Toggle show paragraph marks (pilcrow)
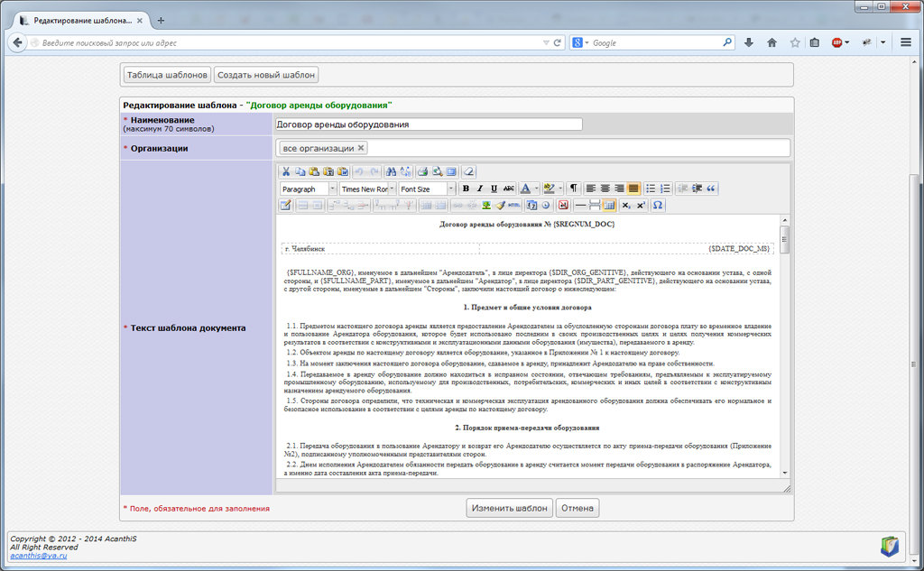The height and width of the screenshot is (571, 924). click(573, 189)
